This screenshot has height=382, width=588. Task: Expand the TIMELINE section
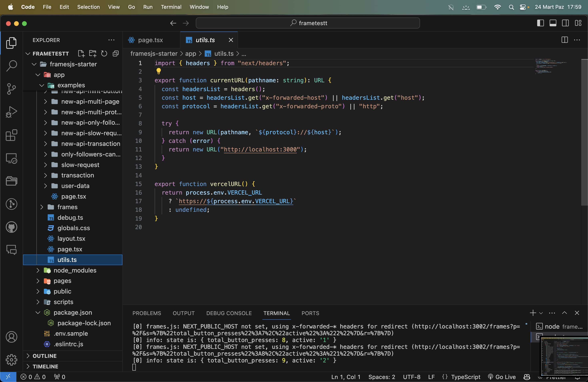pyautogui.click(x=28, y=366)
